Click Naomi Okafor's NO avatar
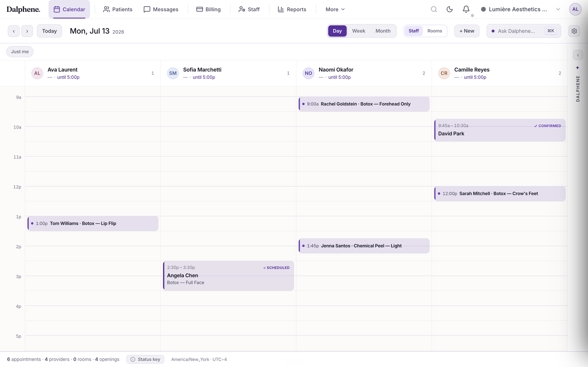The width and height of the screenshot is (588, 367). (308, 73)
